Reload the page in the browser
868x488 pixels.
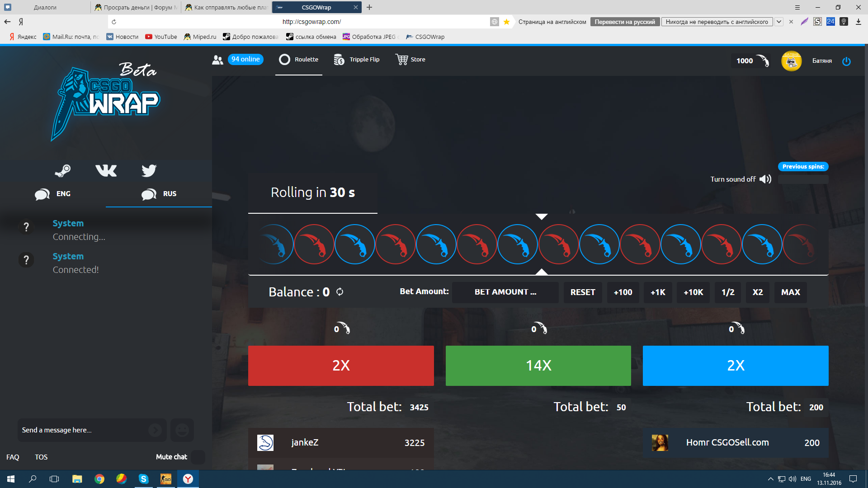click(114, 22)
